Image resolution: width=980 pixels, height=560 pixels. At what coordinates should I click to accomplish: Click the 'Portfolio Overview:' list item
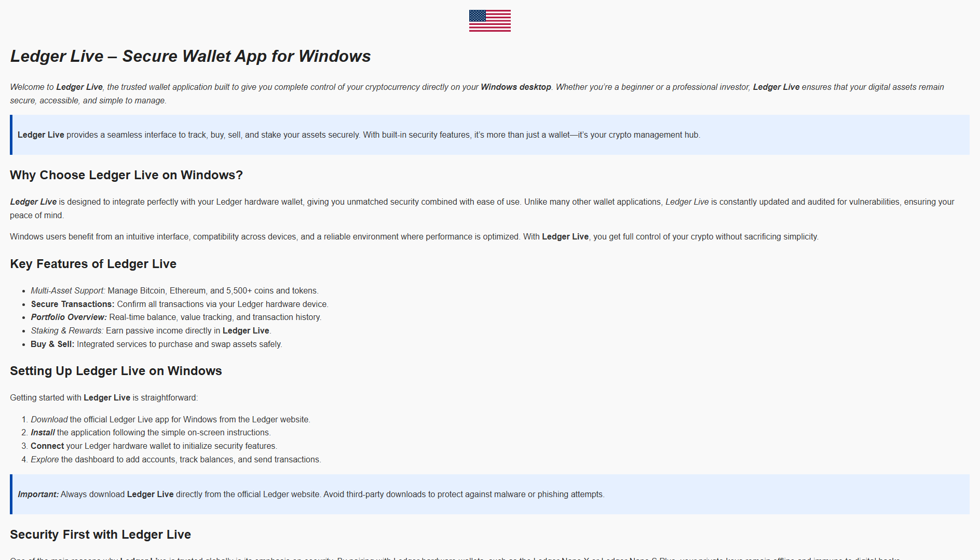click(x=176, y=317)
